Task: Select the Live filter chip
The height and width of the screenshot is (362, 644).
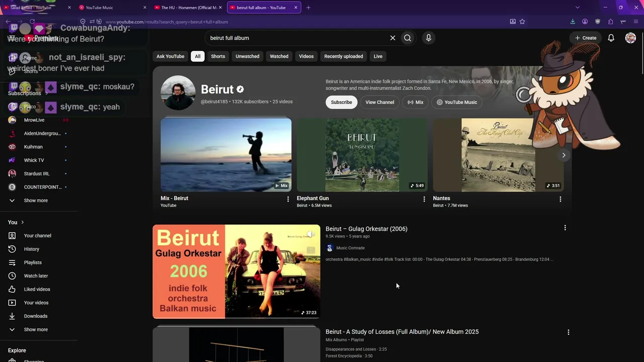Action: point(378,56)
